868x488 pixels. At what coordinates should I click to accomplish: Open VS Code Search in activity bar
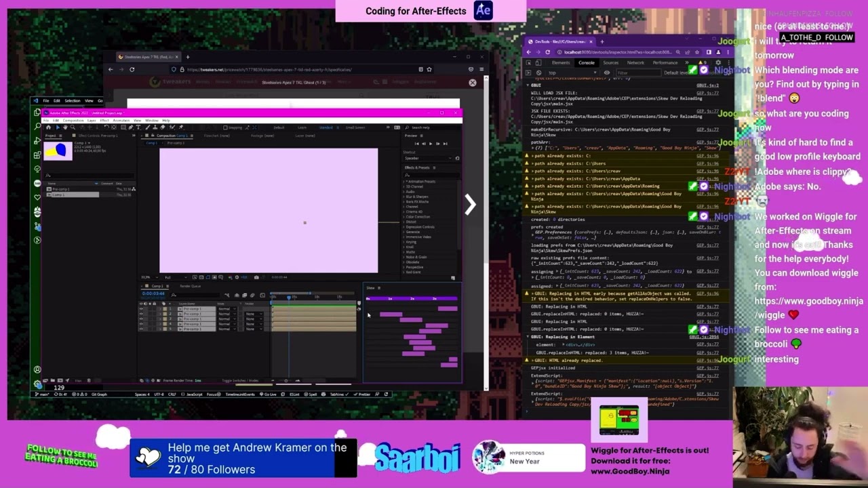[37, 126]
